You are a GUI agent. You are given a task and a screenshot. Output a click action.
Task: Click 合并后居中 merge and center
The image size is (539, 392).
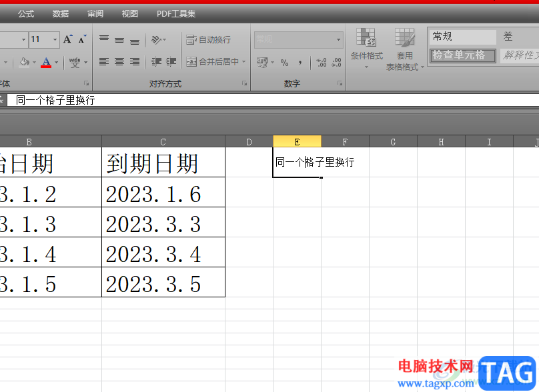click(212, 62)
